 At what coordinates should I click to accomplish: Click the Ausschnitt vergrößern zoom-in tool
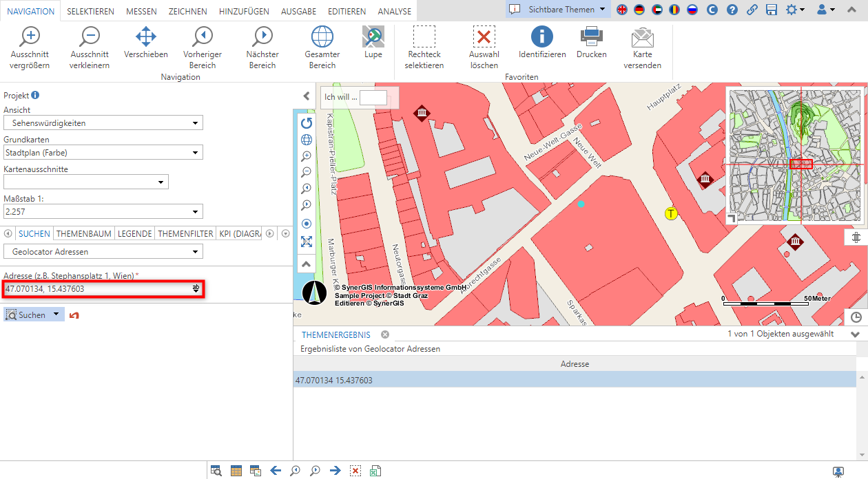point(30,48)
